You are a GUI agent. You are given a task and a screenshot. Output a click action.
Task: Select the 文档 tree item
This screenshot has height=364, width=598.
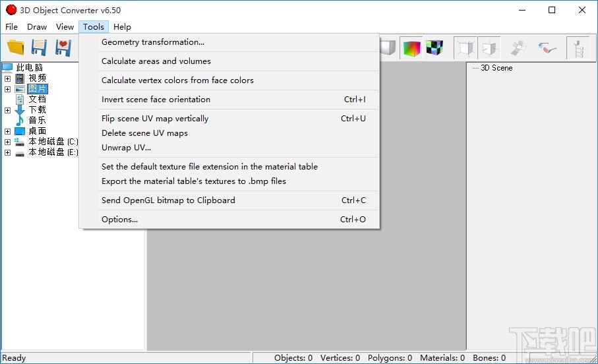click(38, 99)
